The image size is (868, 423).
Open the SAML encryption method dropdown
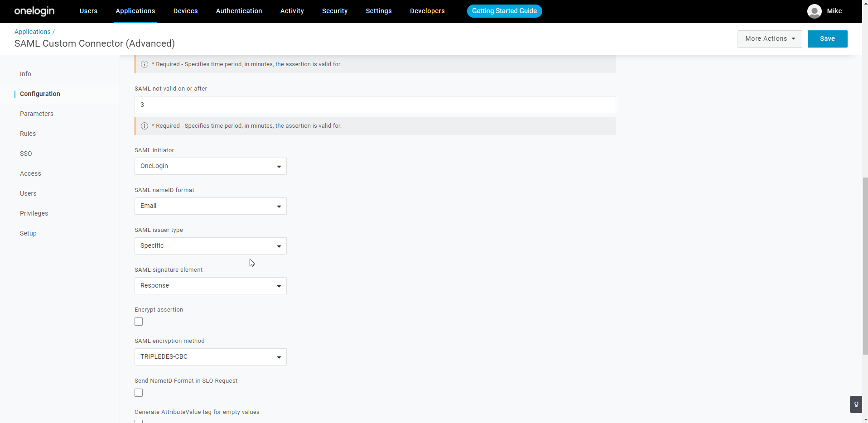coord(210,357)
